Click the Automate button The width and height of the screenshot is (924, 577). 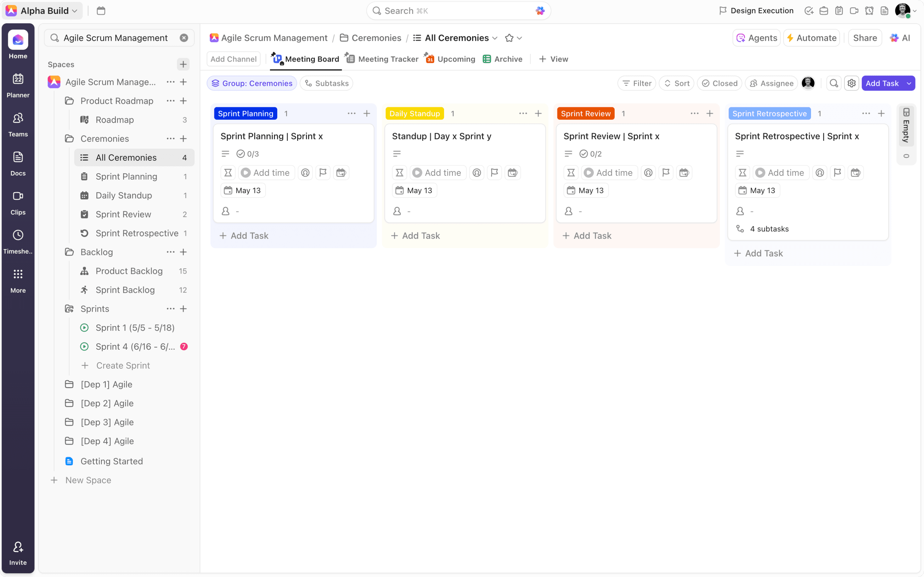tap(812, 38)
